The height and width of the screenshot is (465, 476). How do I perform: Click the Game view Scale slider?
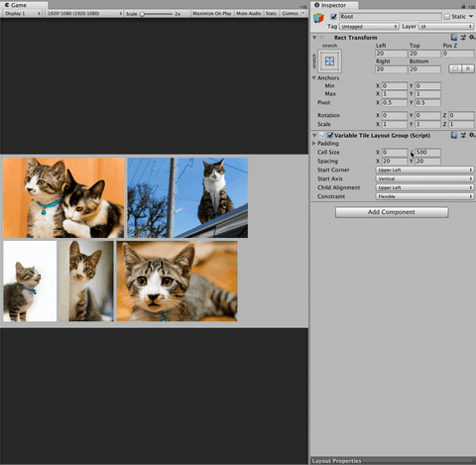157,14
